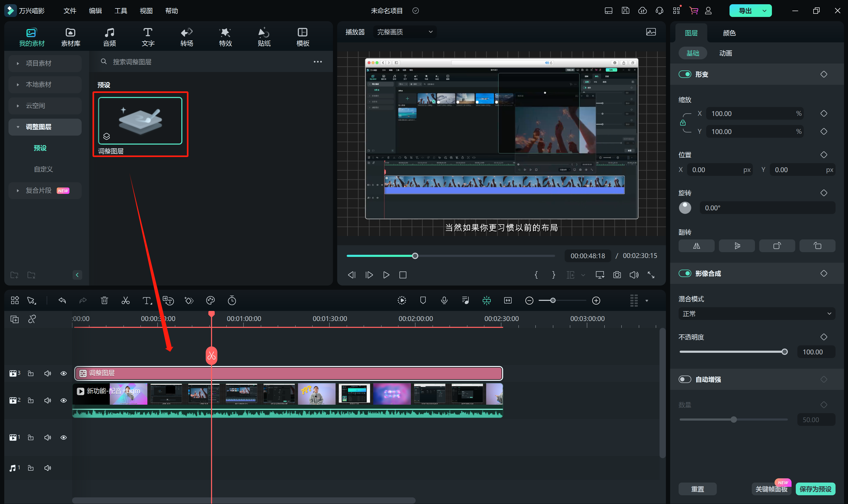
Task: Open the 混合模式 blend mode dropdown
Action: point(757,314)
